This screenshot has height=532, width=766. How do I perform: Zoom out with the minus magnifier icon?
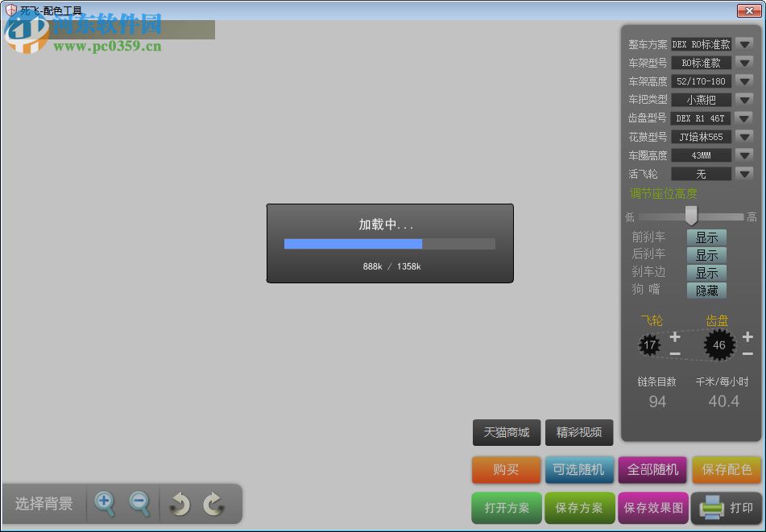click(139, 504)
